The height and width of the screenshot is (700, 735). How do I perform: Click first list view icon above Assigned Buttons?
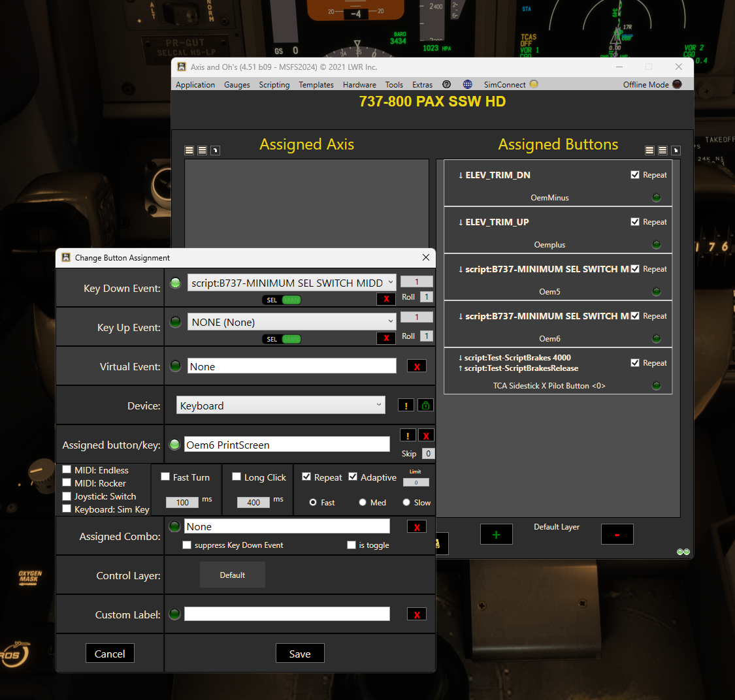649,150
